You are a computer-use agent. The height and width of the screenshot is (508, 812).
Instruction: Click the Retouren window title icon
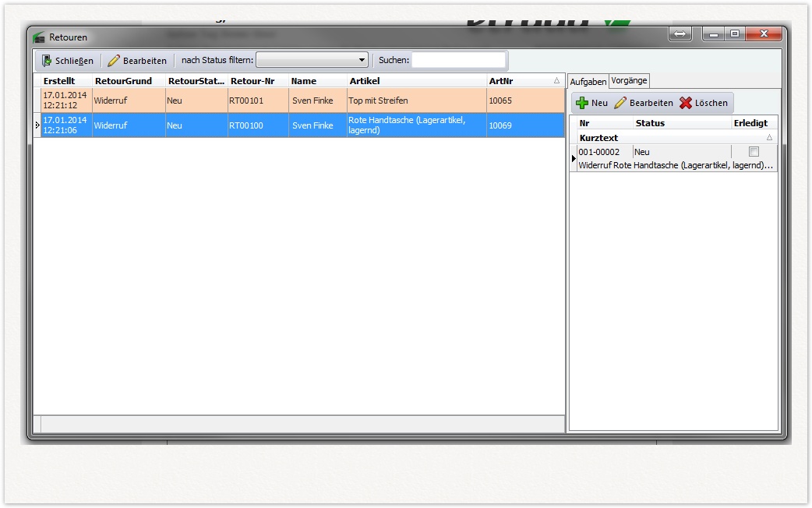click(39, 37)
